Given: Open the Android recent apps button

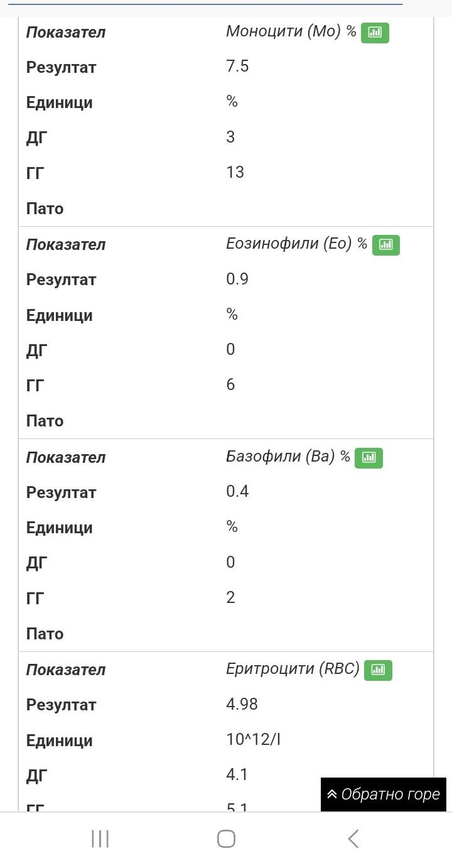Looking at the screenshot, I should [100, 838].
